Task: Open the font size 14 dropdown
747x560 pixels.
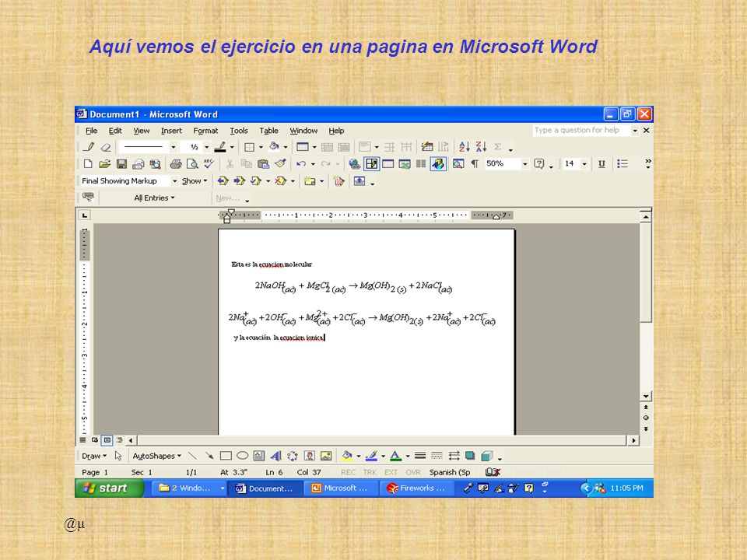Action: tap(584, 164)
